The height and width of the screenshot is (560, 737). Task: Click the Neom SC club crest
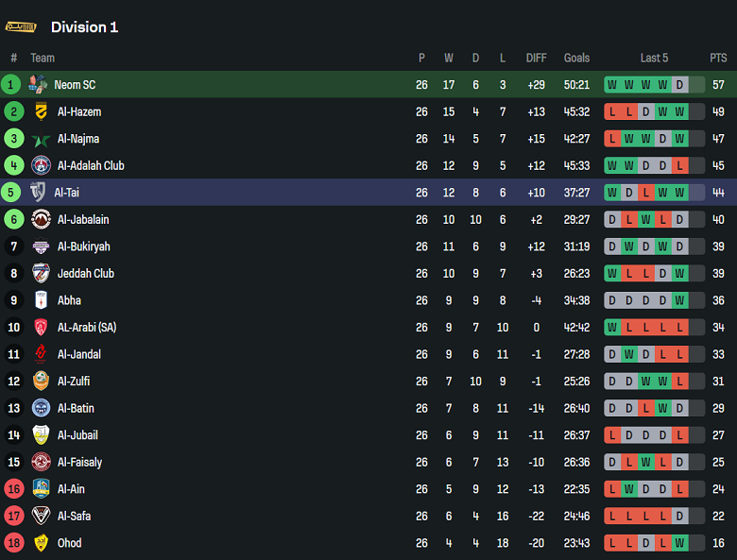[x=39, y=85]
